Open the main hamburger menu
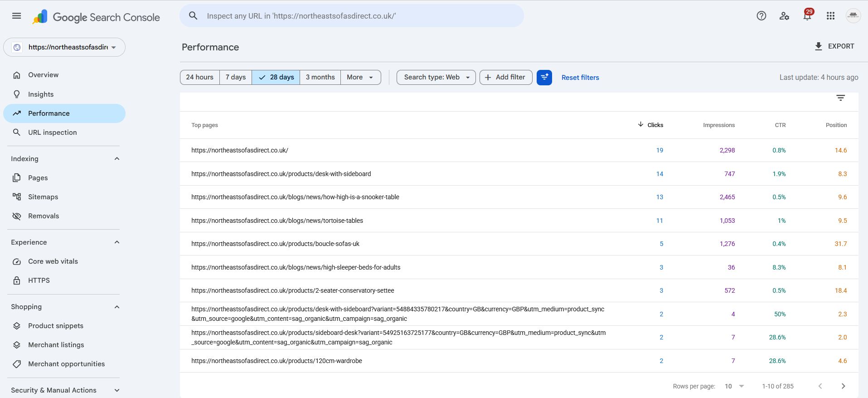 click(x=17, y=16)
